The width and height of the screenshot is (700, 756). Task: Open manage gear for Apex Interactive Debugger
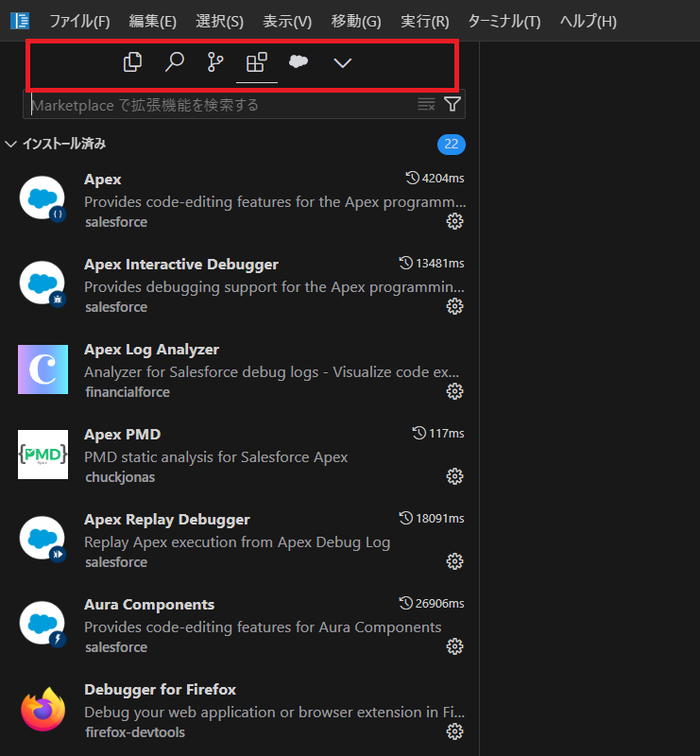pos(454,306)
